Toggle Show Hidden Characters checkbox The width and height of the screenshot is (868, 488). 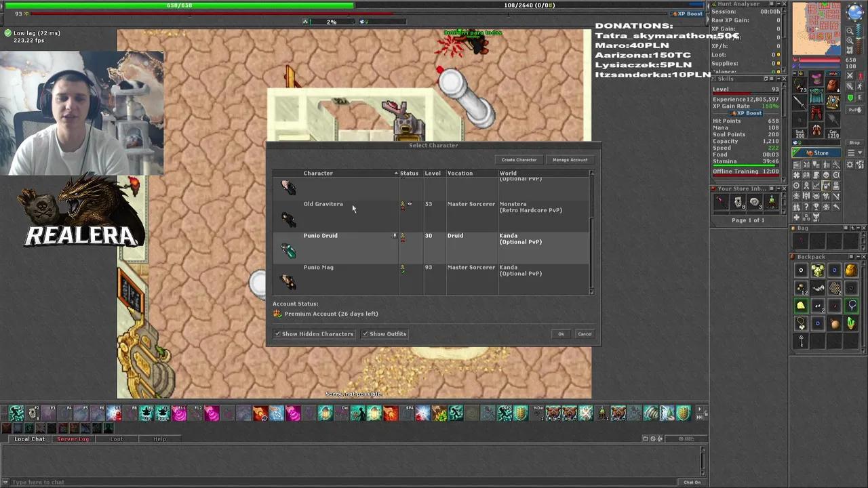278,334
